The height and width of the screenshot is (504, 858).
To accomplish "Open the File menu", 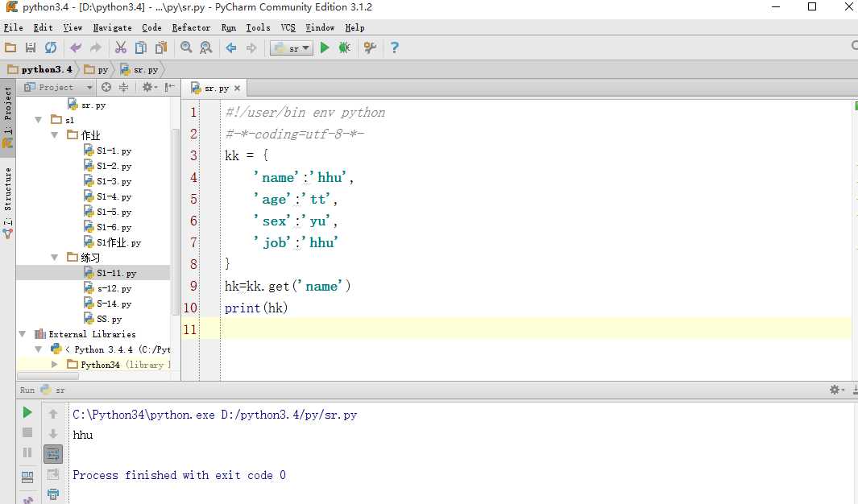I will tap(13, 27).
